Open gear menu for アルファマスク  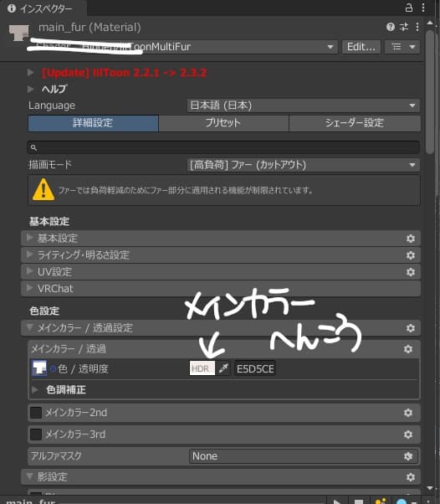408,456
